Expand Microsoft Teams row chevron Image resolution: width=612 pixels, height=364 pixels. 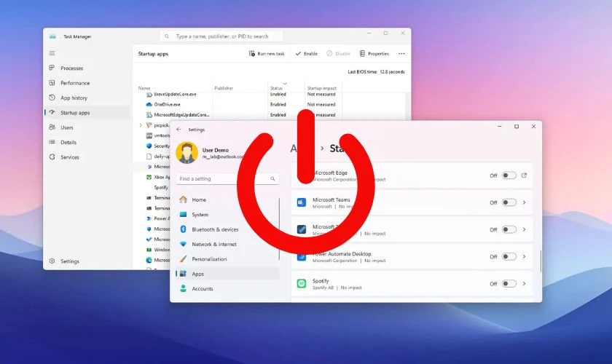point(524,202)
